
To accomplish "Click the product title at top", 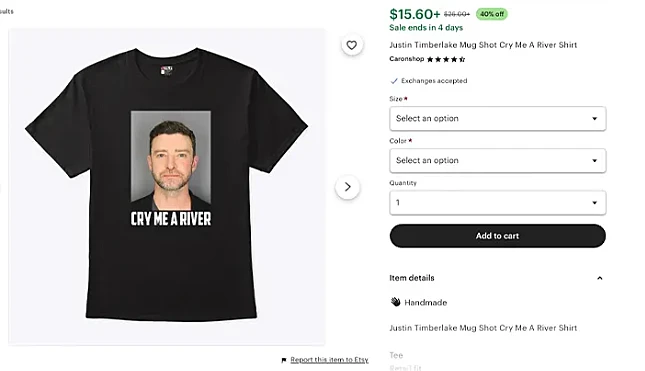I will pyautogui.click(x=483, y=45).
